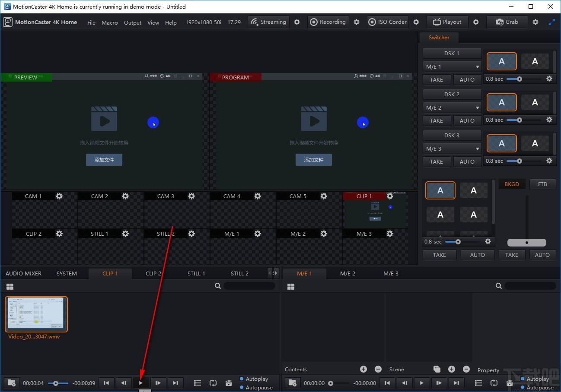Viewport: 561px width, 392px height.
Task: Open M/E 2 source settings gear
Action: point(324,234)
